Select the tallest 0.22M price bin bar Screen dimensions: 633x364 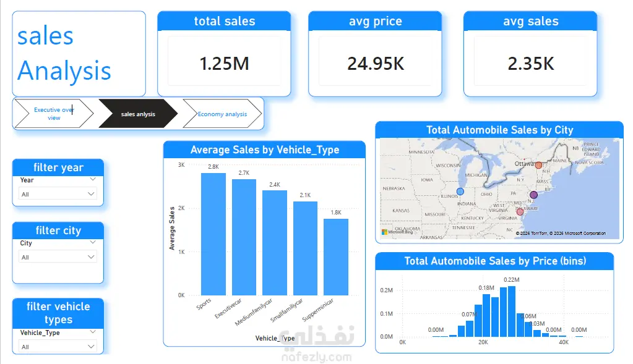[512, 311]
